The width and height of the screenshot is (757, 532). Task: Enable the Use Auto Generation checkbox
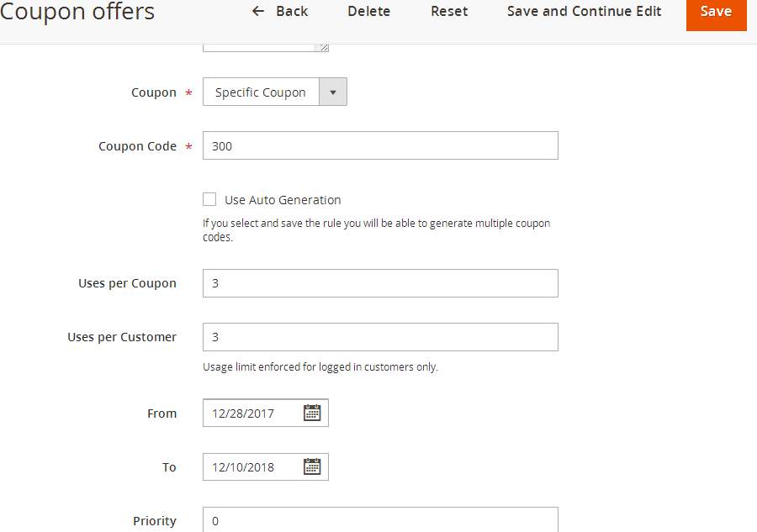(209, 199)
